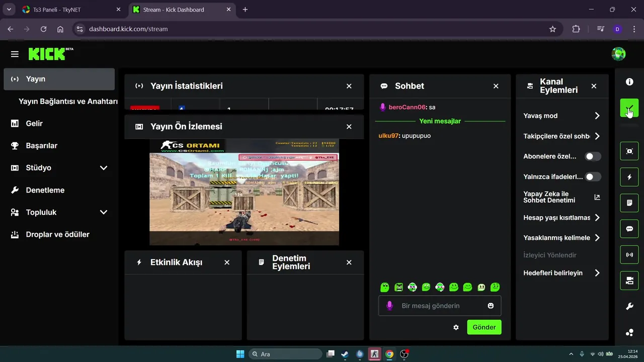The width and height of the screenshot is (644, 362).
Task: Open Counter-Strike from the taskbar
Action: point(374,354)
